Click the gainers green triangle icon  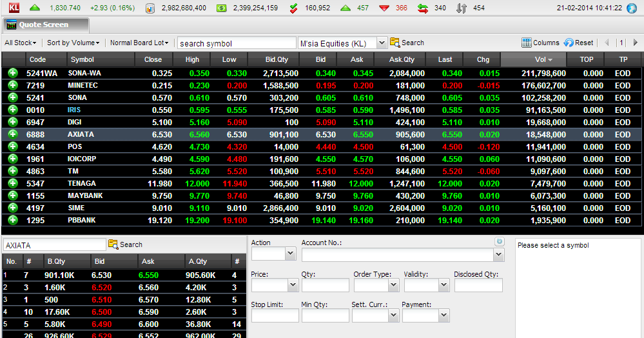[346, 8]
